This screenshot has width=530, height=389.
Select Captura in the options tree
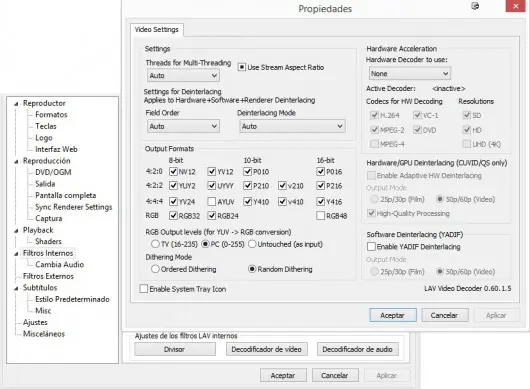49,218
